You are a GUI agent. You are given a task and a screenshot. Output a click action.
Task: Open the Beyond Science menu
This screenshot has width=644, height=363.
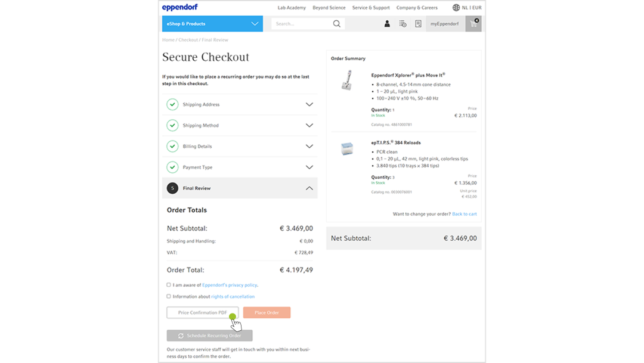(329, 7)
